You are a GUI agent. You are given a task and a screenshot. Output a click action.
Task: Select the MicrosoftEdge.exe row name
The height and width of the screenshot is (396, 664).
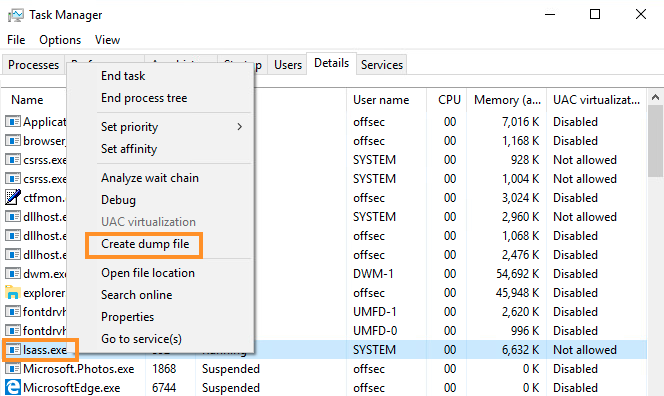pos(72,388)
